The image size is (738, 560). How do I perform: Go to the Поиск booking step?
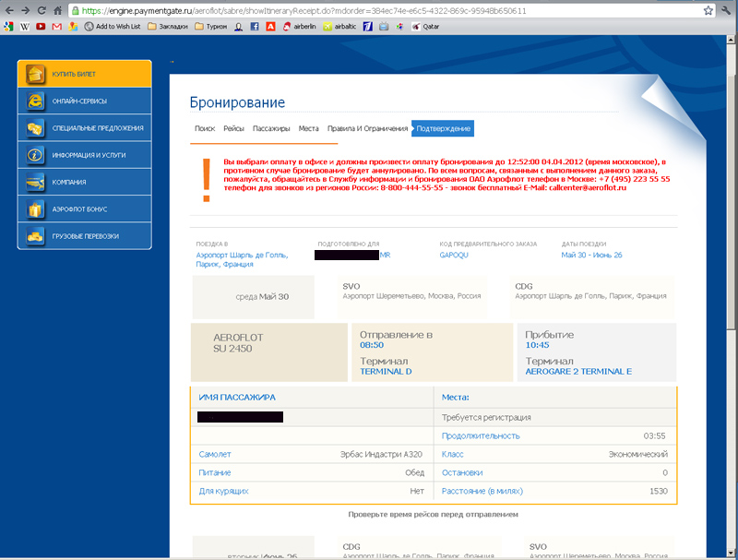(x=205, y=128)
